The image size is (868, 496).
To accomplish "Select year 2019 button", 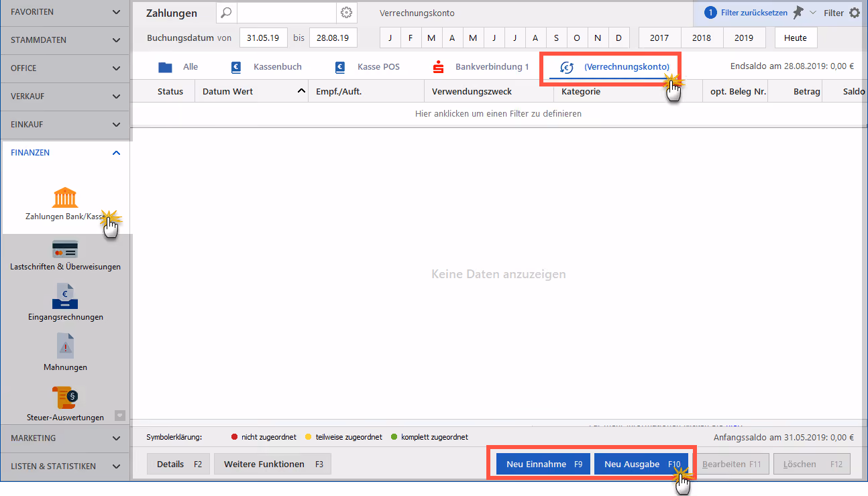I will [x=744, y=38].
